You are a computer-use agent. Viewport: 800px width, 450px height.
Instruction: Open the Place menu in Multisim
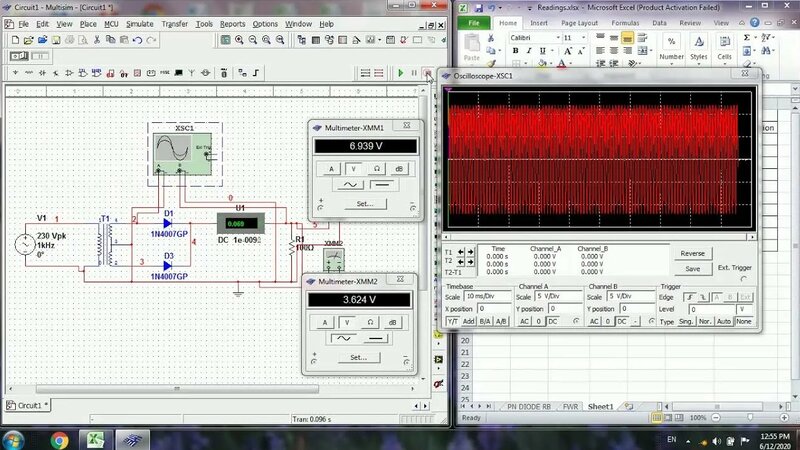pyautogui.click(x=88, y=24)
